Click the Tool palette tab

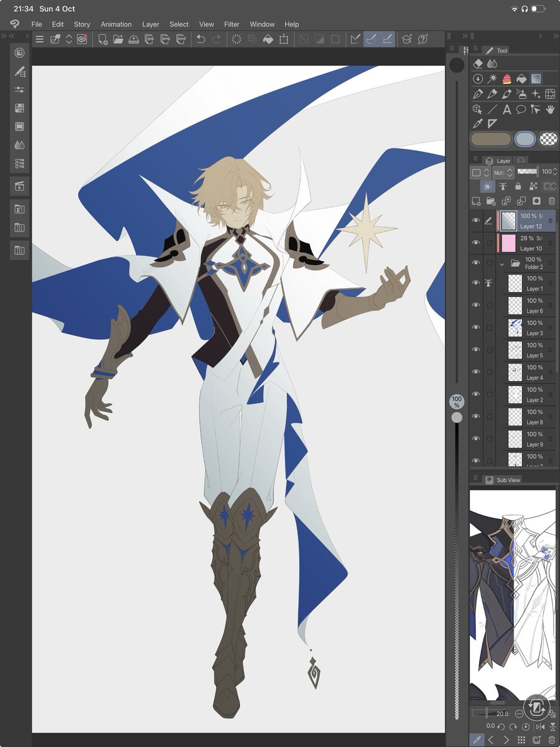(497, 50)
